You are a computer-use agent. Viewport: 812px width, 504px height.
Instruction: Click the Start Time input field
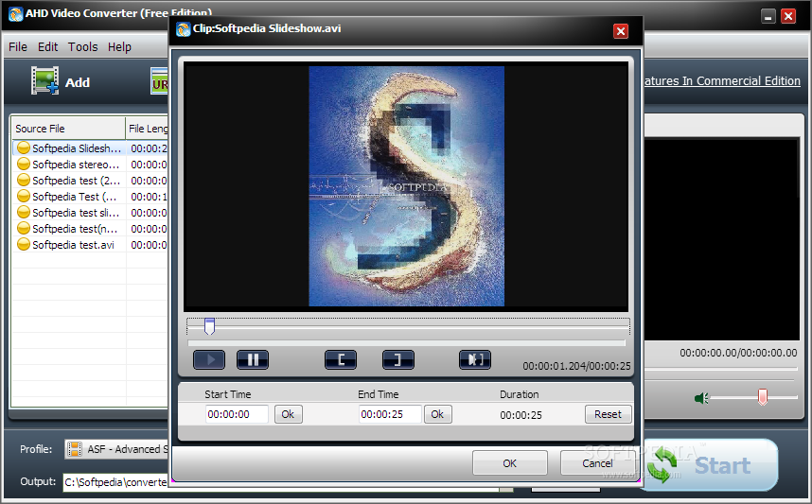pos(237,414)
